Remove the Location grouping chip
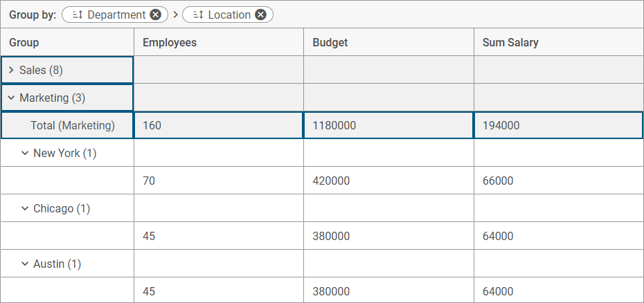Image resolution: width=644 pixels, height=303 pixels. pos(260,15)
